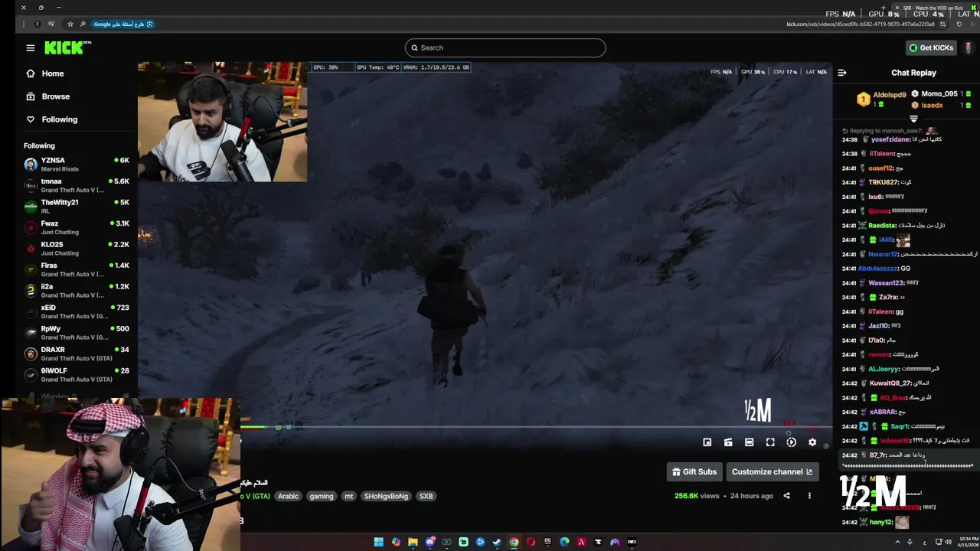The width and height of the screenshot is (980, 551).
Task: Toggle picture-in-picture mode in player
Action: tap(707, 442)
